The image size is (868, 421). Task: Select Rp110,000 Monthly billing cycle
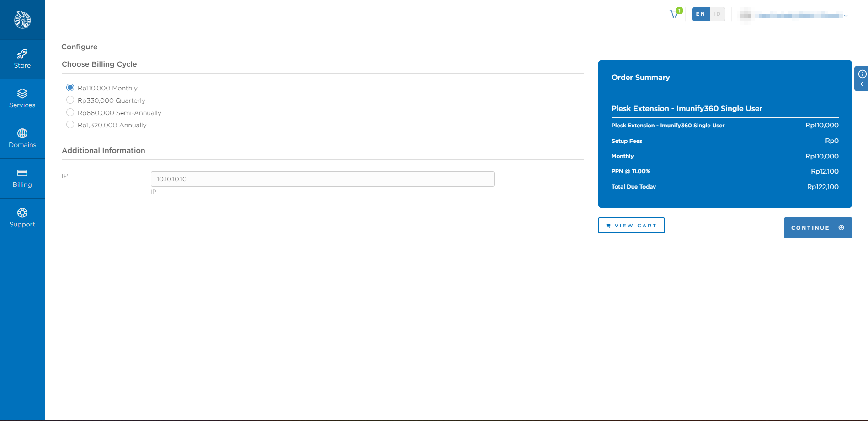(x=70, y=88)
